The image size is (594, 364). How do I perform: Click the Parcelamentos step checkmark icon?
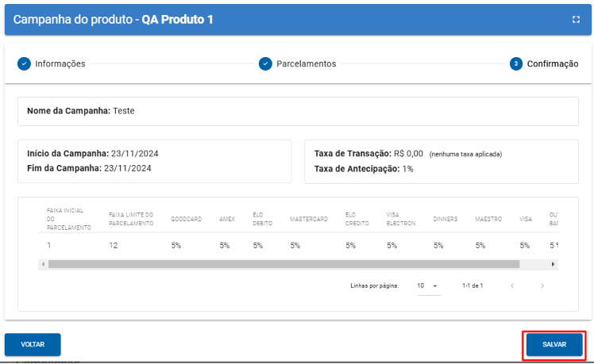tap(265, 63)
